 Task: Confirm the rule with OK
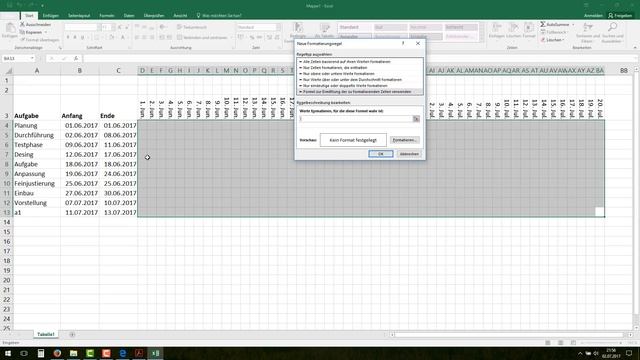pos(381,154)
